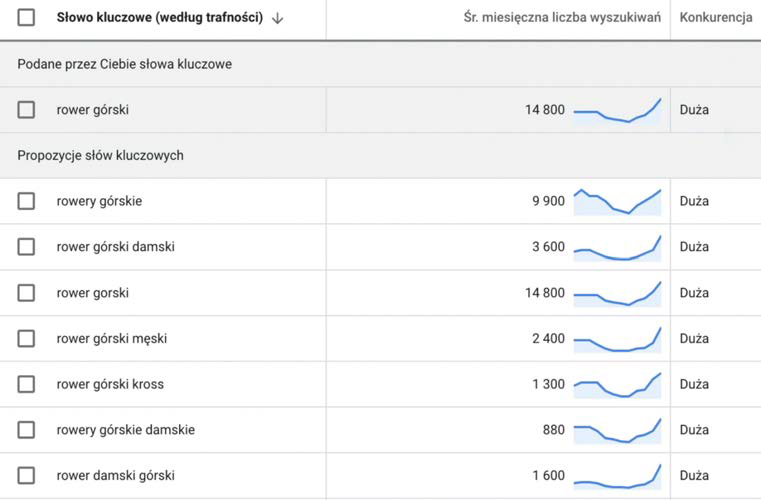Click search volume 14 800 for rower gorski
The image size is (761, 500).
[x=545, y=293]
